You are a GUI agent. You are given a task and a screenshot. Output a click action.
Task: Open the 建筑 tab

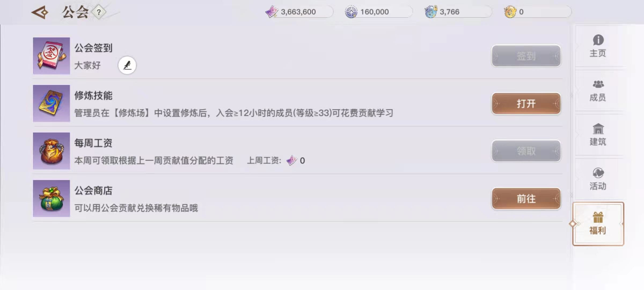pos(598,135)
